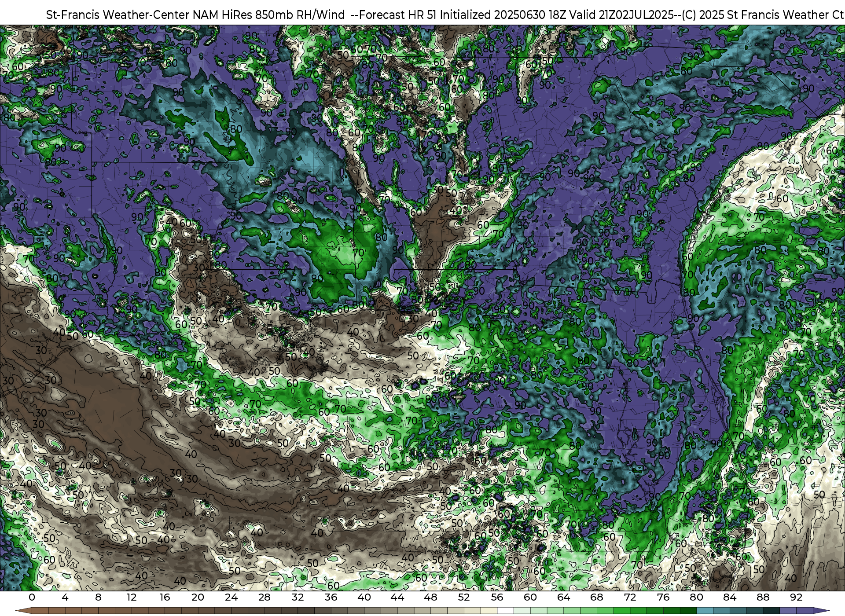Screen dimensions: 845x616
Task: Click the colorbar tick label 8
Action: point(98,597)
